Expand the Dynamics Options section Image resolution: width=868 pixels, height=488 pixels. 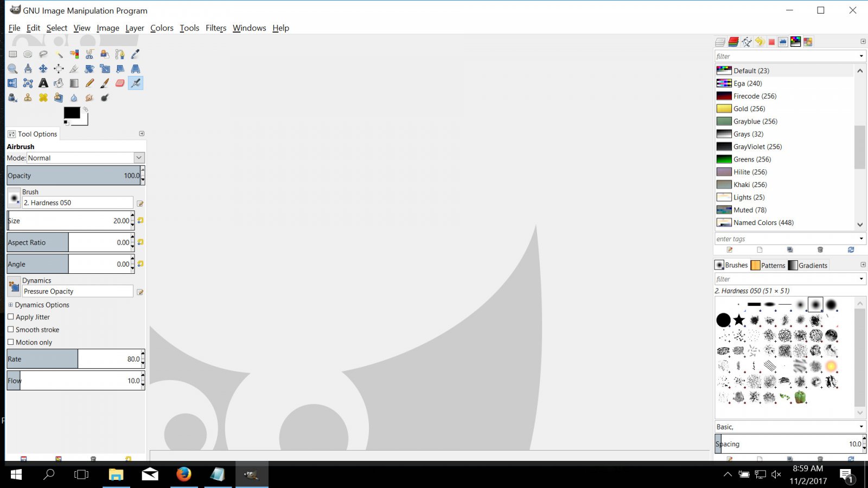[x=10, y=305]
